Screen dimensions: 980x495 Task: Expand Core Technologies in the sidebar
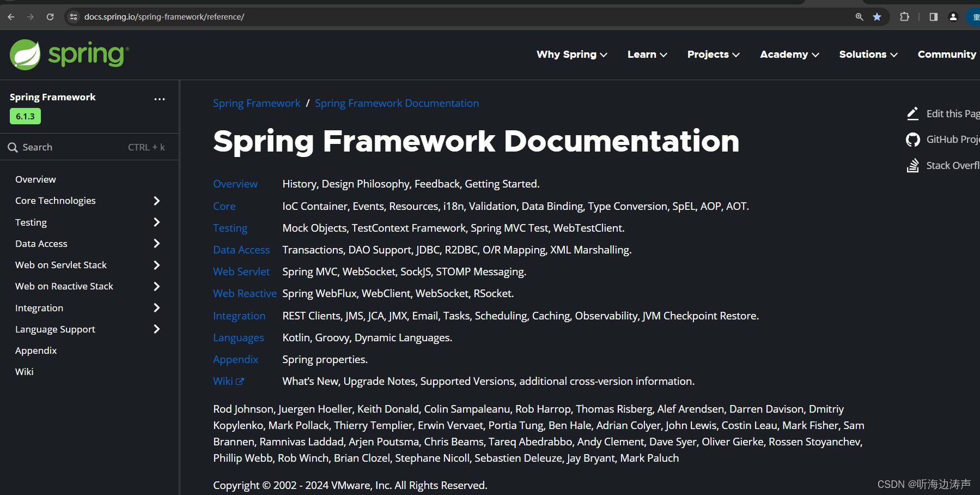point(157,201)
